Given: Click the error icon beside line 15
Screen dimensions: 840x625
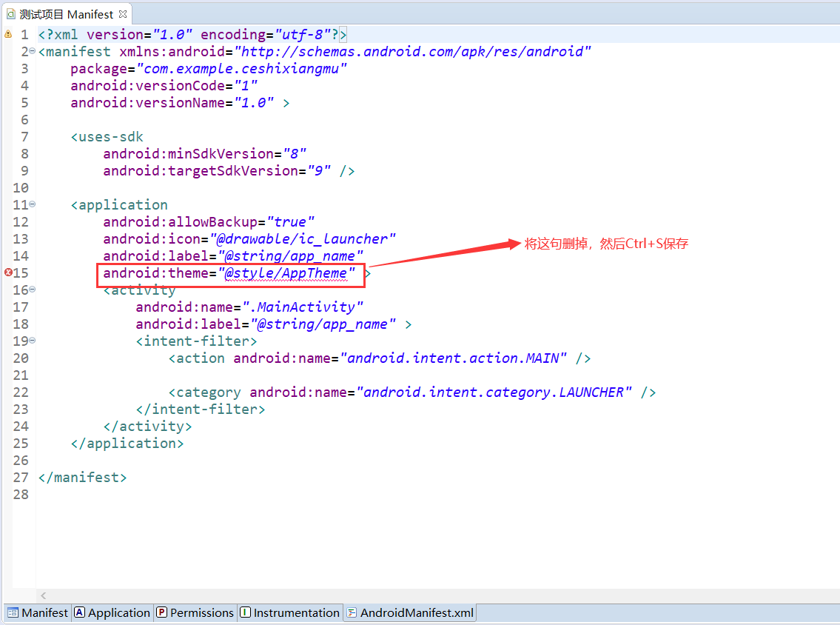Looking at the screenshot, I should 7,273.
